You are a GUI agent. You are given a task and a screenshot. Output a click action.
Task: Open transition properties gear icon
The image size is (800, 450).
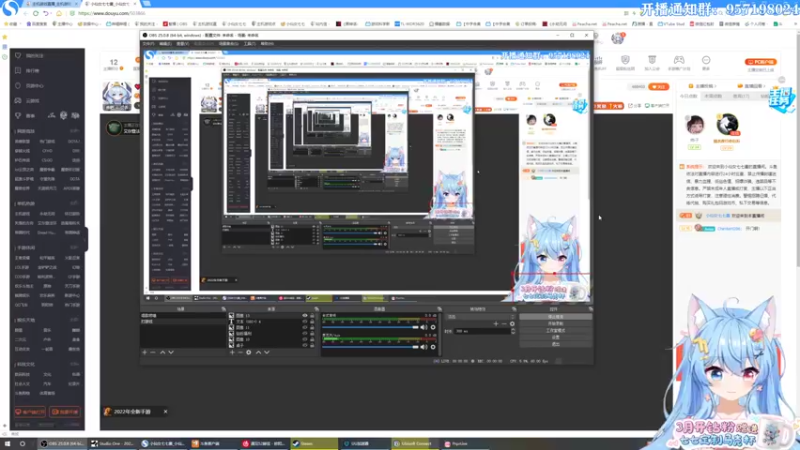[512, 324]
